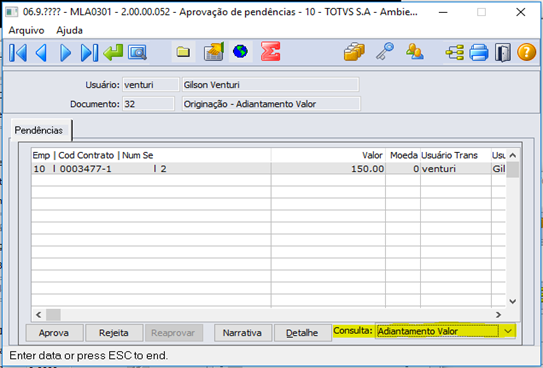Click the horizontal scrollbar thumb
The image size is (543, 368).
click(53, 315)
